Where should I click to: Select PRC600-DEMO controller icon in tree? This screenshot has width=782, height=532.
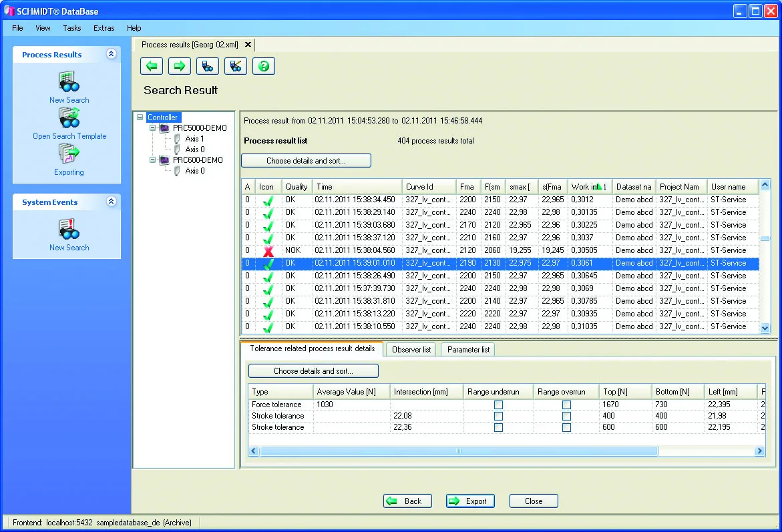(x=164, y=160)
